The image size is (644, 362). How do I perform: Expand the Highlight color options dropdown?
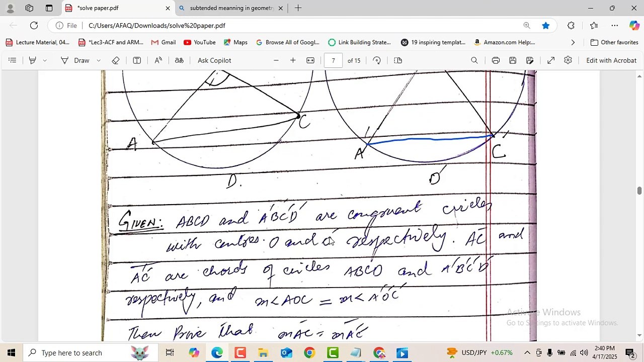(45, 60)
